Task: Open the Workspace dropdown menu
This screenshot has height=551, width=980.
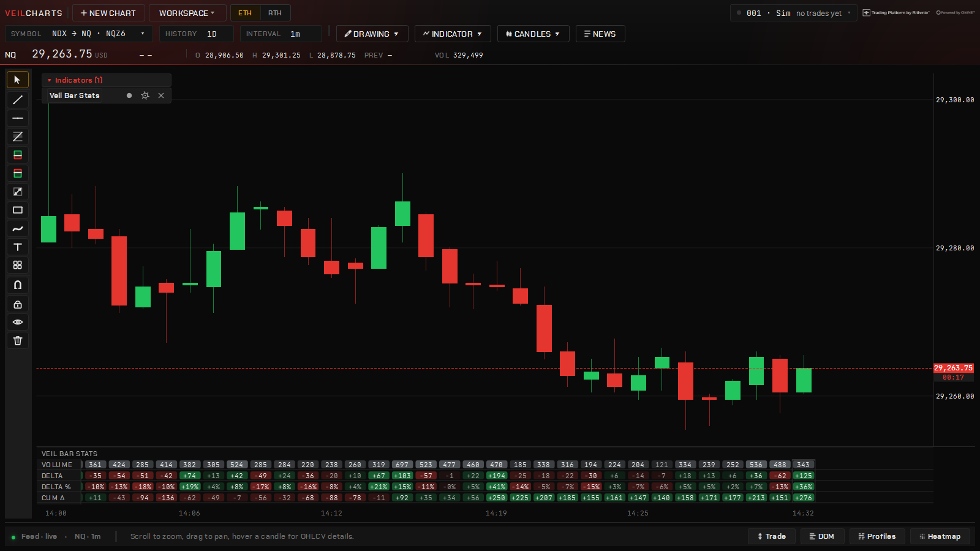Action: pos(187,13)
